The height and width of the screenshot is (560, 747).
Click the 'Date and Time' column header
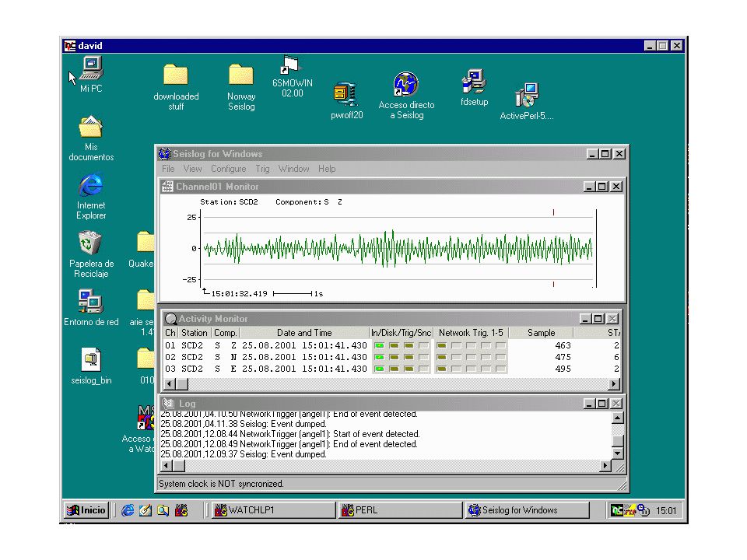pyautogui.click(x=304, y=333)
